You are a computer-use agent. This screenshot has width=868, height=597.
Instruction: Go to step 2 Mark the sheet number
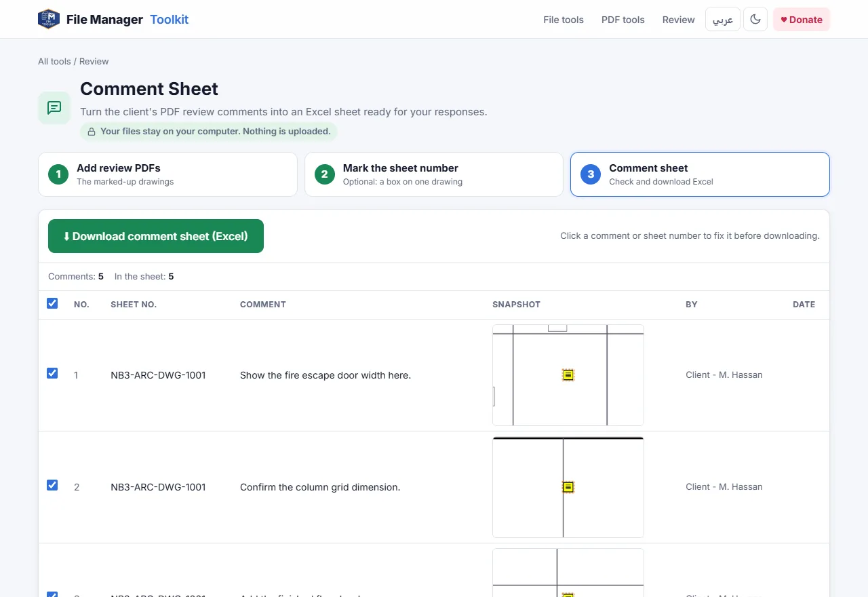[434, 174]
